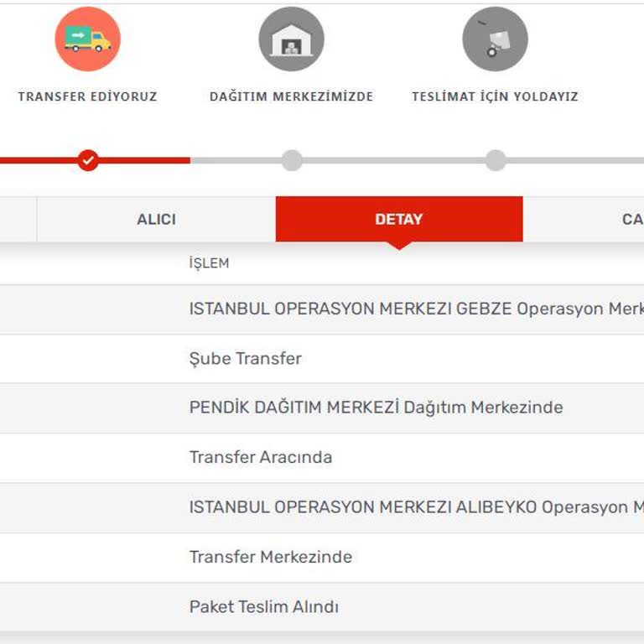Click the red transfer truck icon

(88, 39)
